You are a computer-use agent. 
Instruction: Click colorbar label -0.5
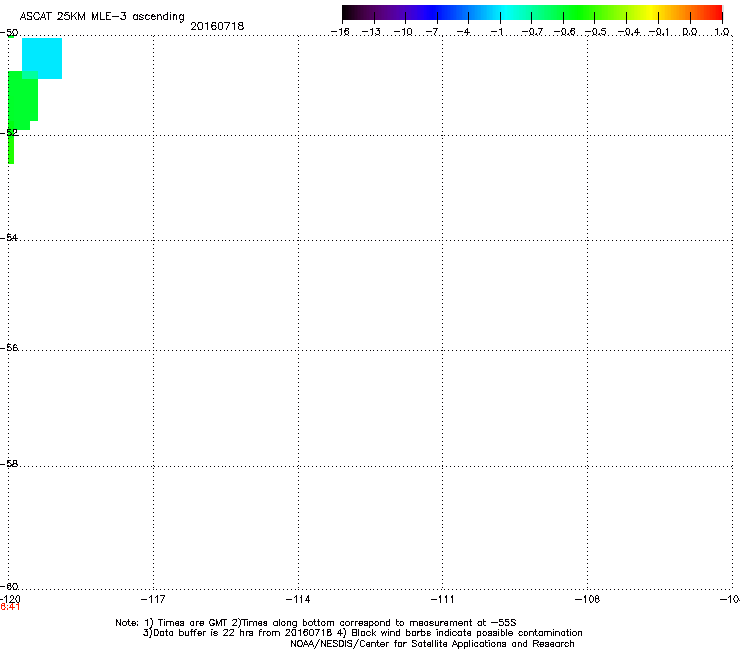coord(596,32)
